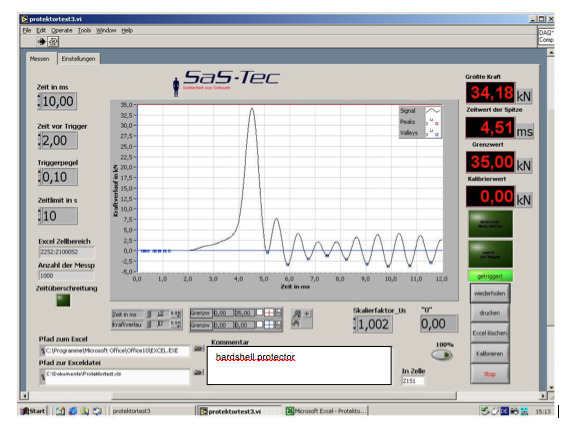The height and width of the screenshot is (425, 574).
Task: Click into the Kommentar text box
Action: click(x=299, y=365)
